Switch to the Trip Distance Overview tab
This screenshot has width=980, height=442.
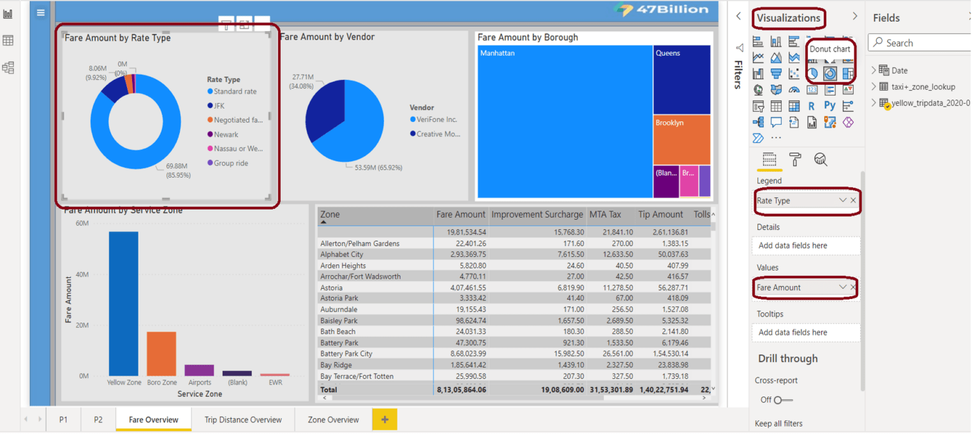tap(243, 420)
